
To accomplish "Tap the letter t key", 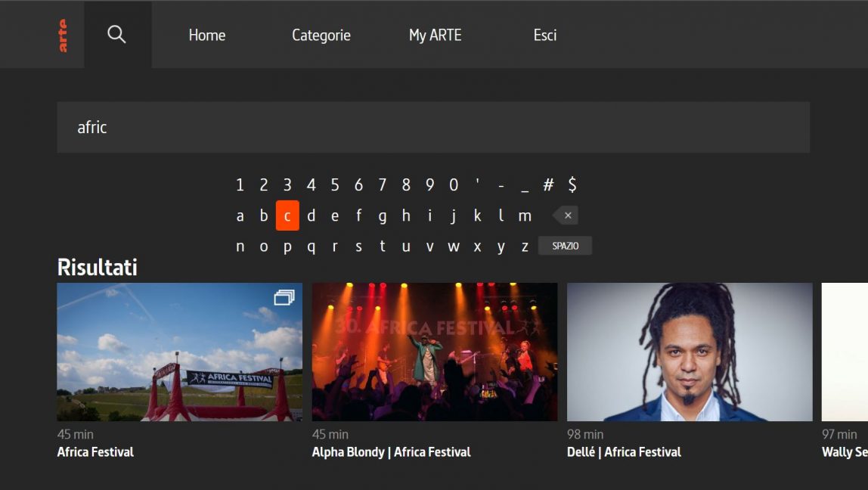I will tap(383, 246).
